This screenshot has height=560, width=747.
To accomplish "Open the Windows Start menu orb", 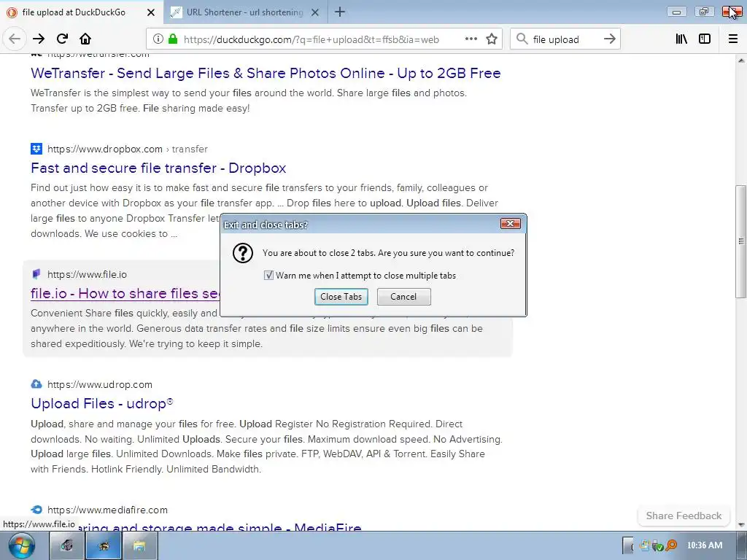I will (21, 545).
